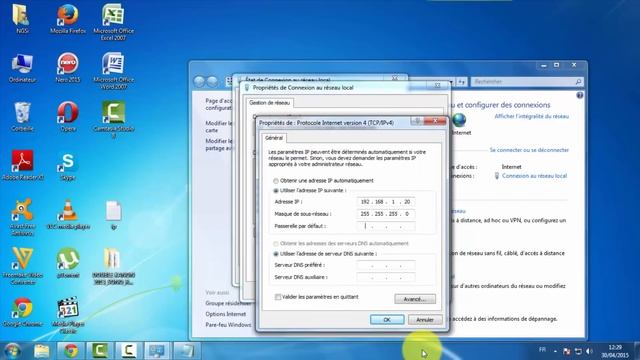This screenshot has width=640, height=360.
Task: Click help question mark in TCP/IPv4 title bar
Action: (417, 121)
